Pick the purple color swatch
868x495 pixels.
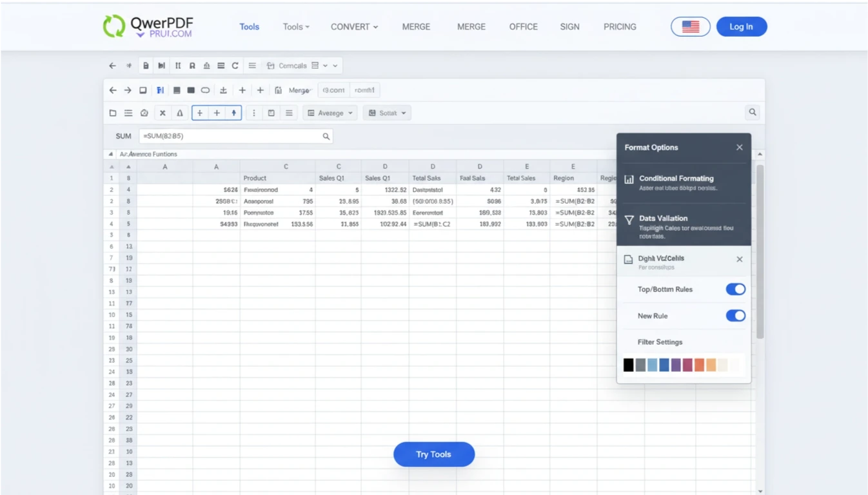pyautogui.click(x=676, y=365)
